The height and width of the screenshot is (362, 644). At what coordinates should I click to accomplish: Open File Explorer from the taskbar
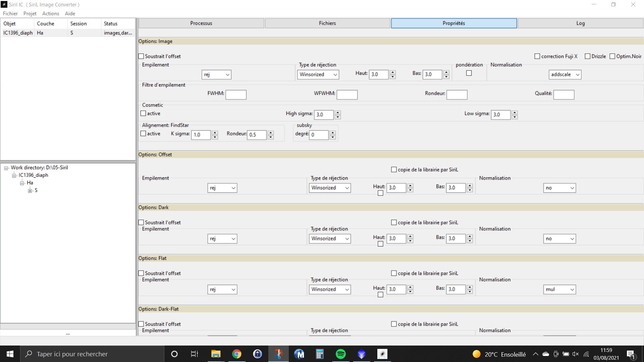[x=216, y=354]
